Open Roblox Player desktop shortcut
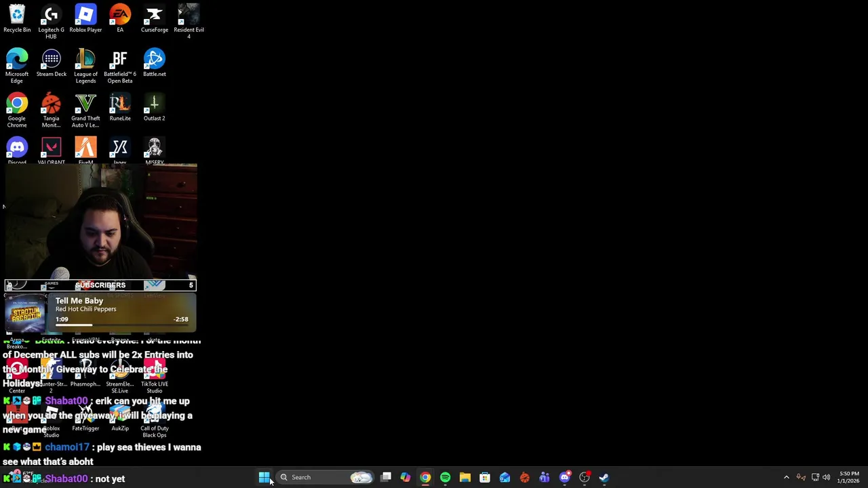This screenshot has width=868, height=488. pos(85,18)
